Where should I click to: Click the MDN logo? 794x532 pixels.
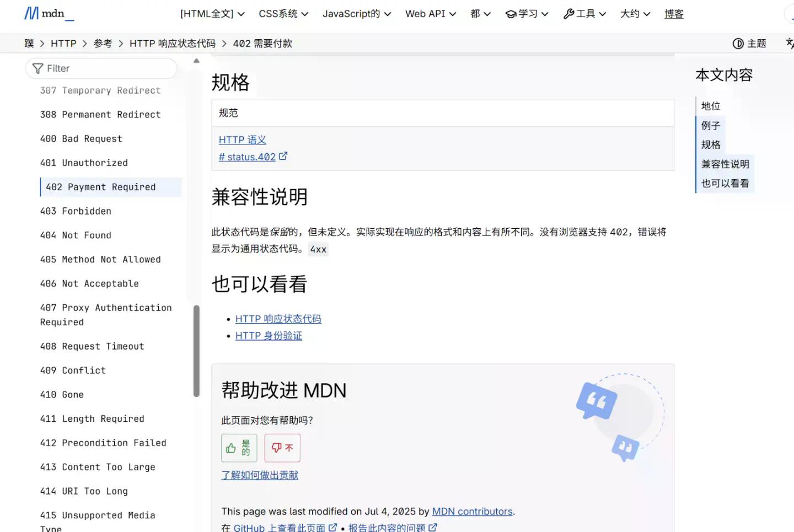point(49,13)
